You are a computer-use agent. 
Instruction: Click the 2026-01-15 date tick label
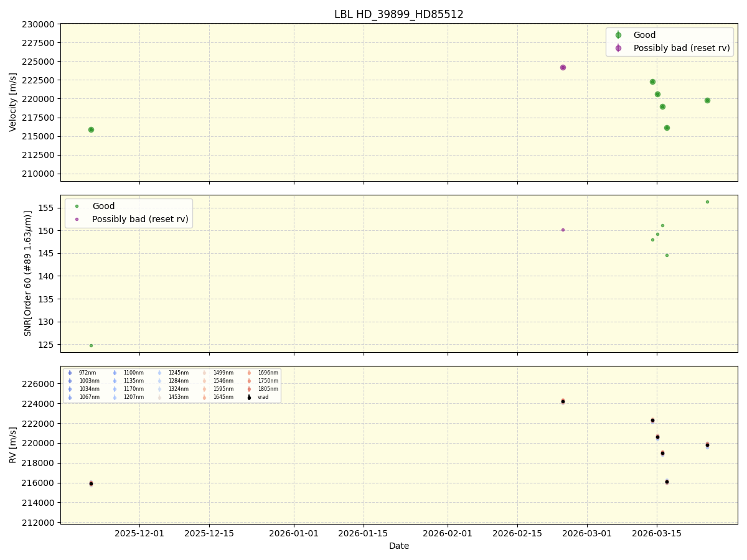click(x=364, y=533)
